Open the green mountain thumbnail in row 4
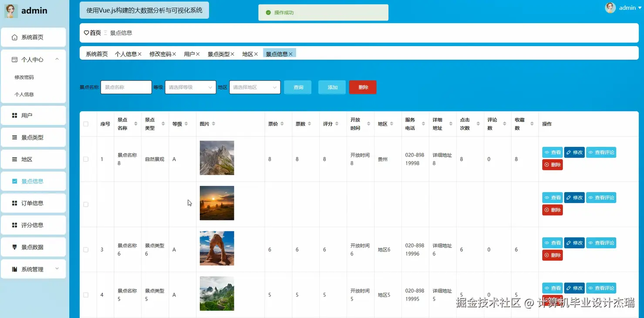Viewport: 644px width, 318px height. pos(217,294)
